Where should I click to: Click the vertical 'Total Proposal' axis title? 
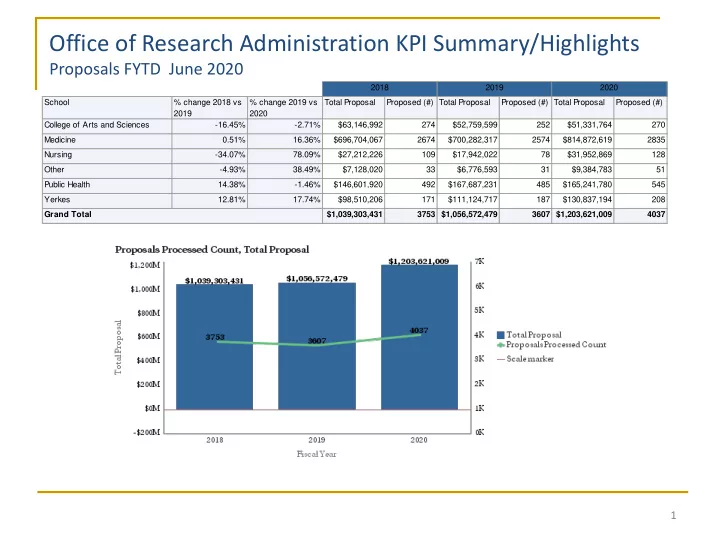pos(118,347)
